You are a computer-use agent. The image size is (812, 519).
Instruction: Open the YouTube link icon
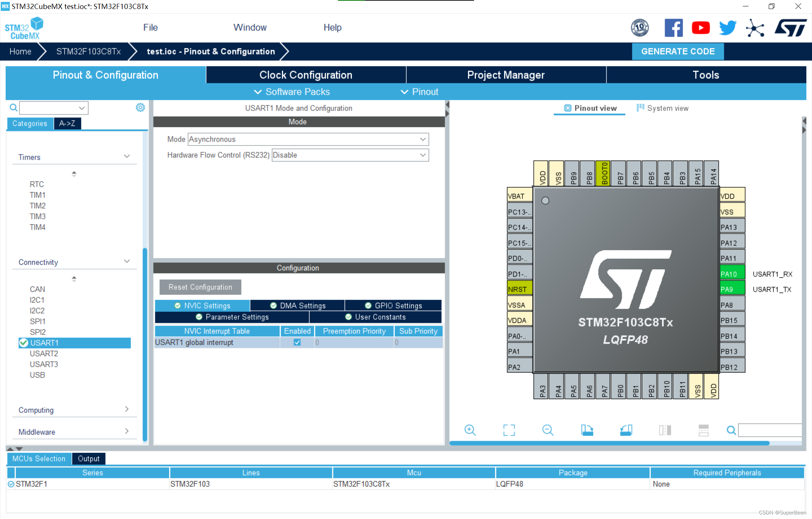tap(701, 28)
